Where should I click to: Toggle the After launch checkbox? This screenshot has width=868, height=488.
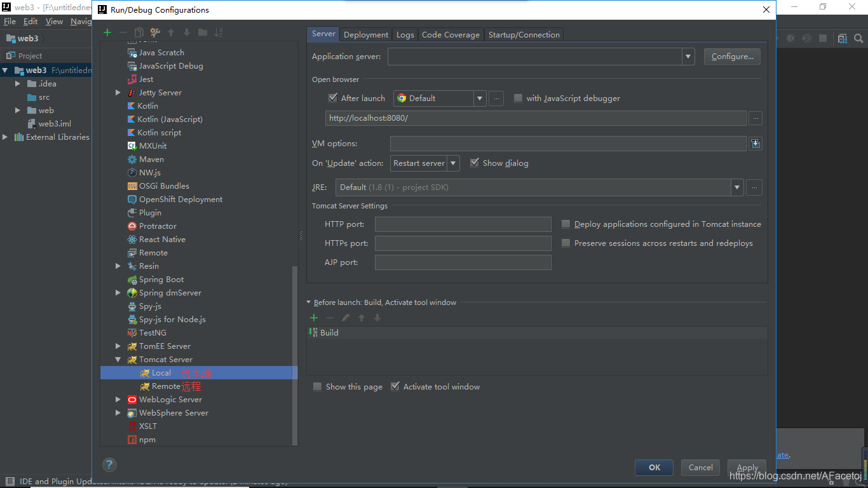(332, 98)
